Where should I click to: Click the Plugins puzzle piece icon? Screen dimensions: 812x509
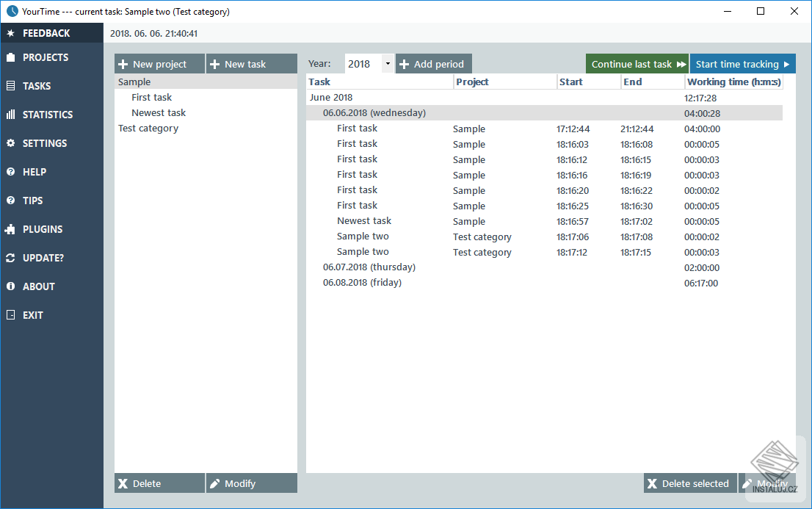pos(10,229)
